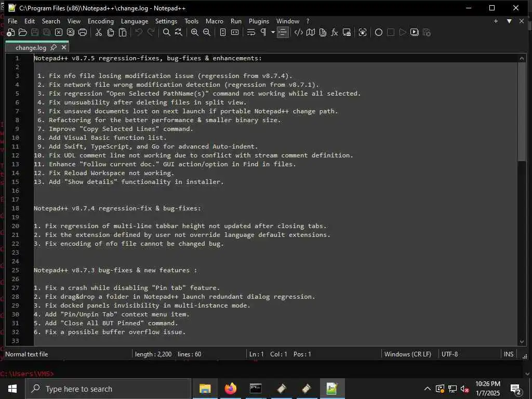Click the length : 2,200 status text

(153, 354)
